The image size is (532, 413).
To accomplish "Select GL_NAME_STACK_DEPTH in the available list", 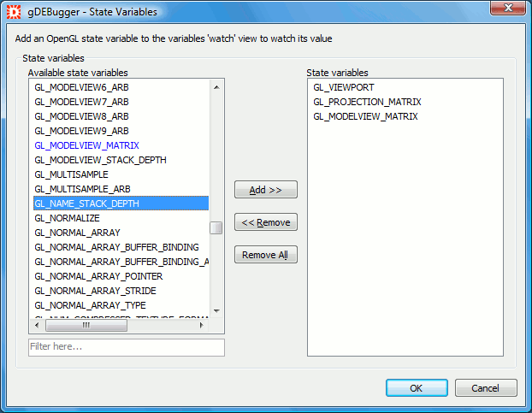I will [86, 204].
